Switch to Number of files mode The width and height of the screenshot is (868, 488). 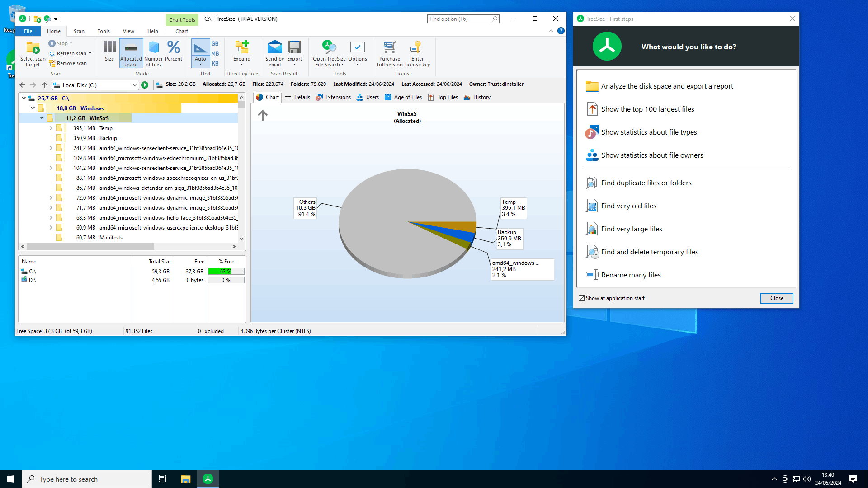[x=154, y=53]
